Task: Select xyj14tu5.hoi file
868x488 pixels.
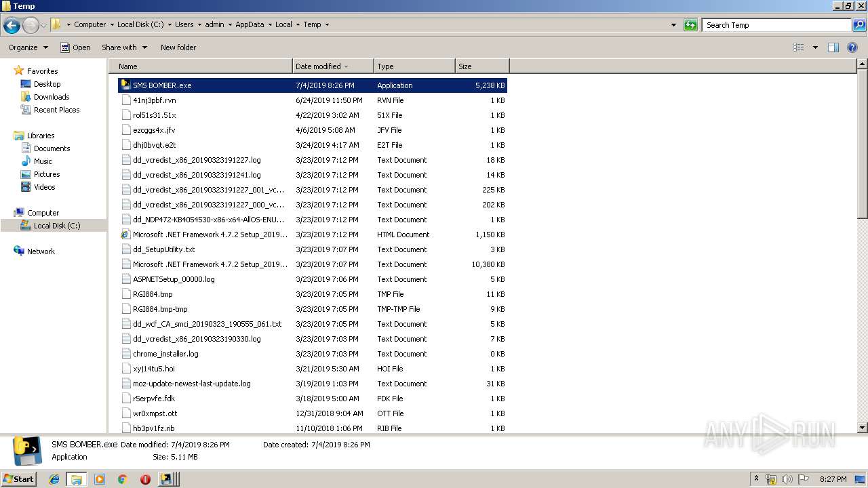Action: tap(154, 369)
